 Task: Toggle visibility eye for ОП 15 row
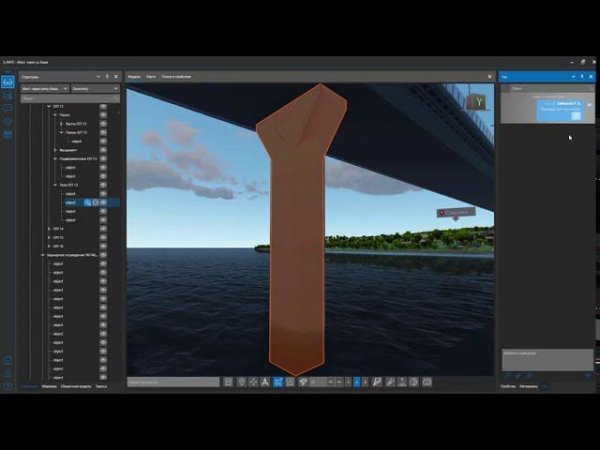pos(103,238)
